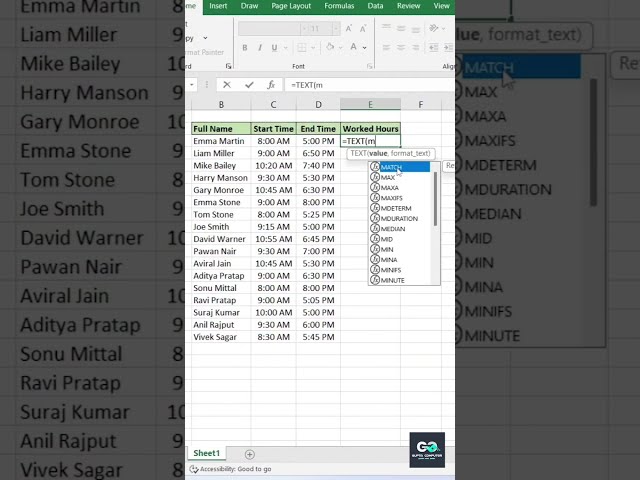Click Format Painter

[205, 52]
